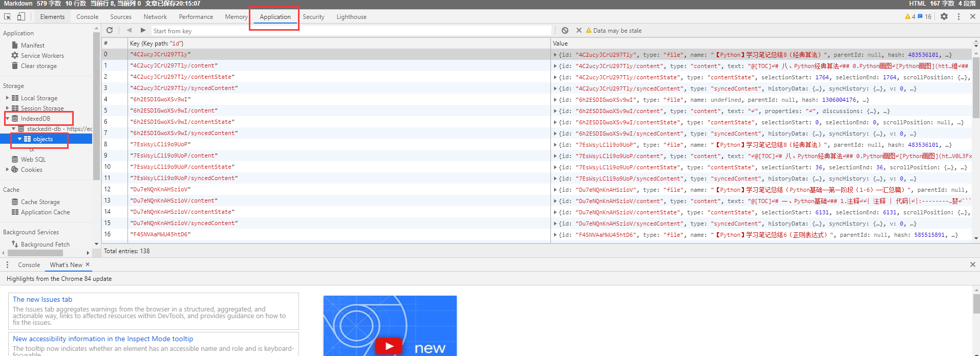The width and height of the screenshot is (980, 356).
Task: Open the Application tab
Action: tap(275, 16)
